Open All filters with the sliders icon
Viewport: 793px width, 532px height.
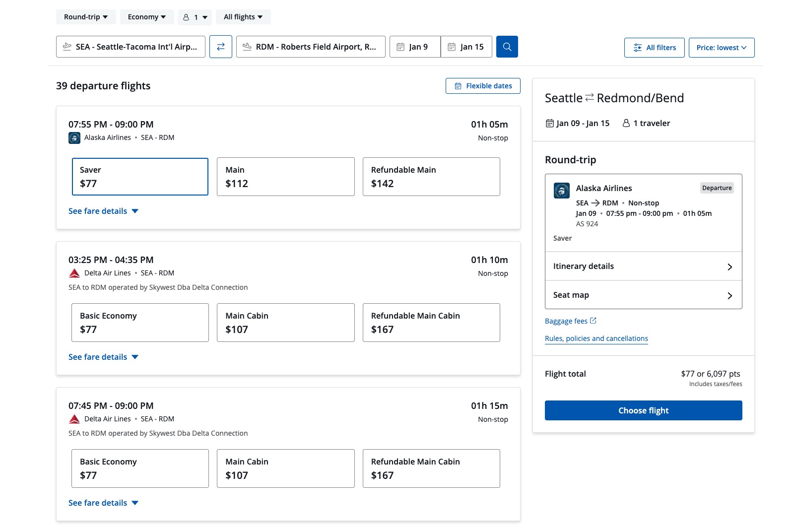click(654, 48)
